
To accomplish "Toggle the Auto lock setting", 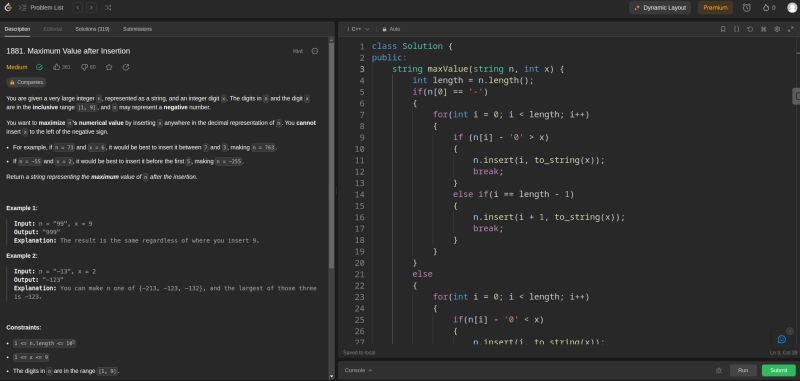I will pos(391,29).
